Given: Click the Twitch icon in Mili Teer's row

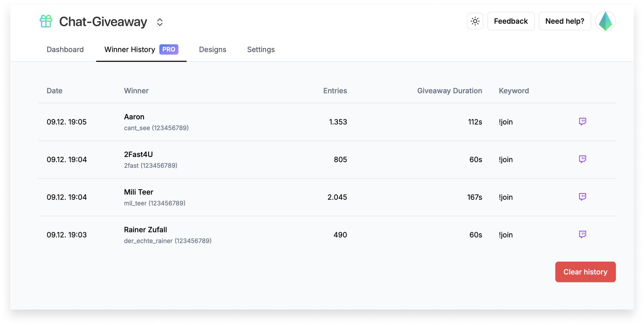Looking at the screenshot, I should pyautogui.click(x=583, y=197).
